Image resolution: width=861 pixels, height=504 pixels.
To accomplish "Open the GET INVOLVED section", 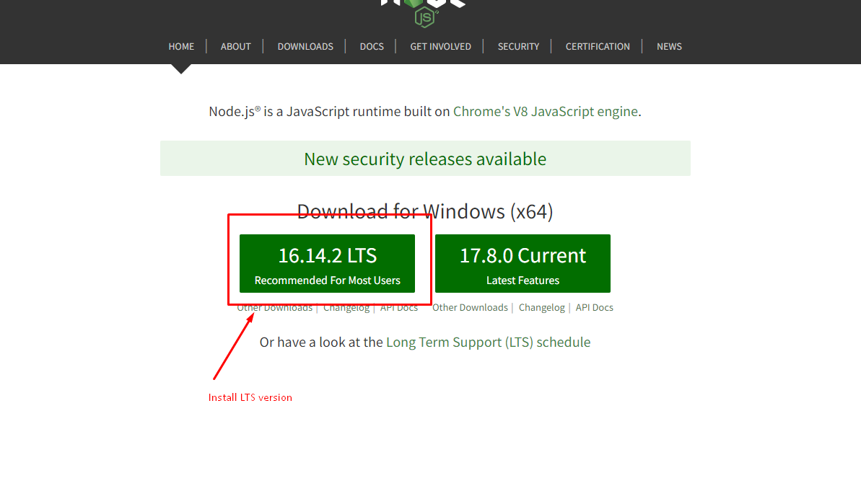I will [x=440, y=47].
